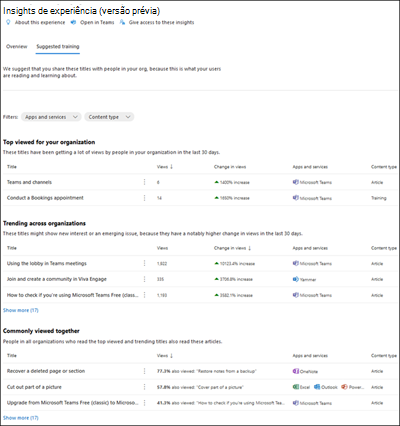Image resolution: width=400 pixels, height=426 pixels.
Task: Open About this experience link
Action: (40, 22)
